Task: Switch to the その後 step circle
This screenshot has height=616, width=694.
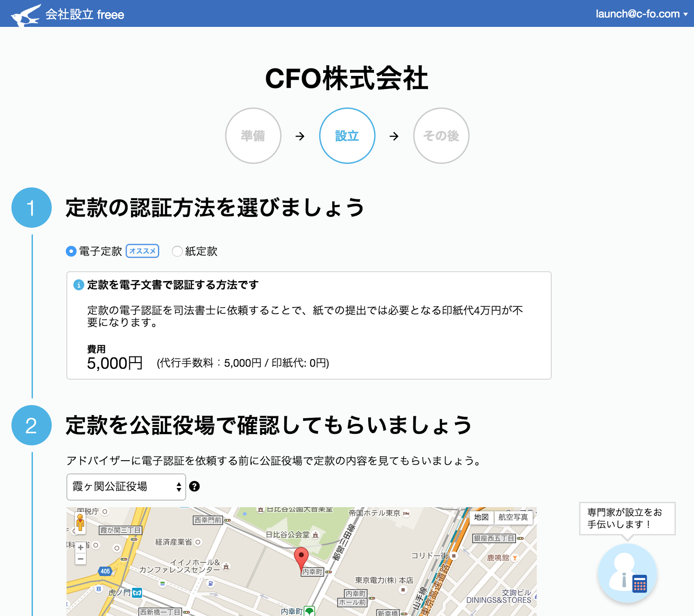Action: point(441,136)
